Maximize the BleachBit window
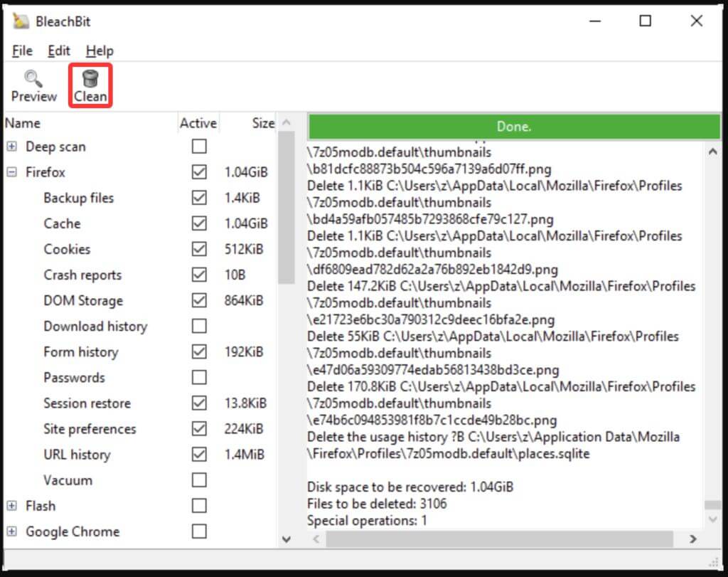This screenshot has width=728, height=577. click(645, 21)
